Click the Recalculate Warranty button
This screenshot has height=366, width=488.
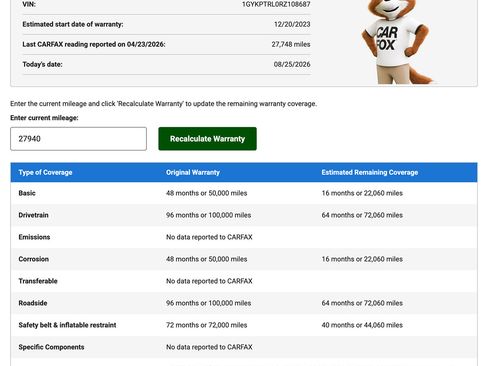click(207, 139)
